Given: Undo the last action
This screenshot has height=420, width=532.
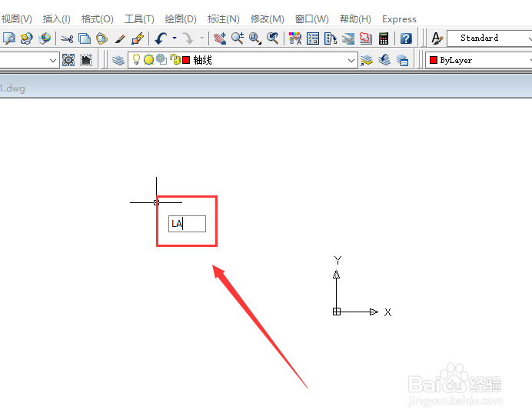Looking at the screenshot, I should [x=161, y=38].
